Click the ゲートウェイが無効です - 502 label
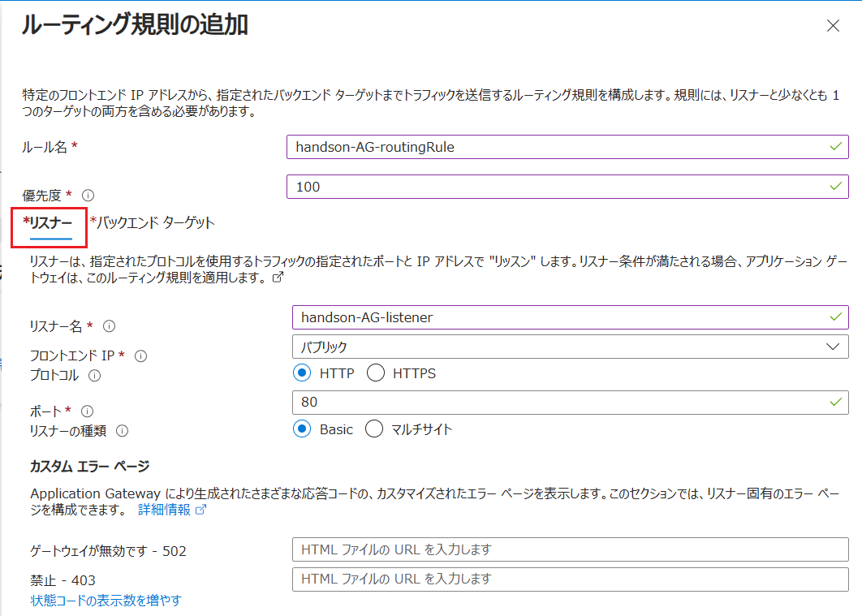862x616 pixels. coord(108,550)
